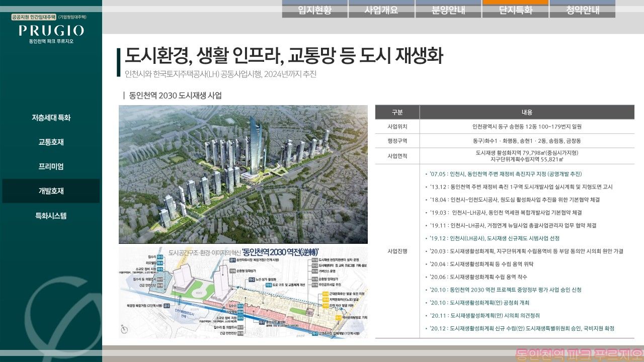The width and height of the screenshot is (644, 362).
Task: Click the 동인천역 2030 역전 plan diagram
Action: (x=243, y=292)
